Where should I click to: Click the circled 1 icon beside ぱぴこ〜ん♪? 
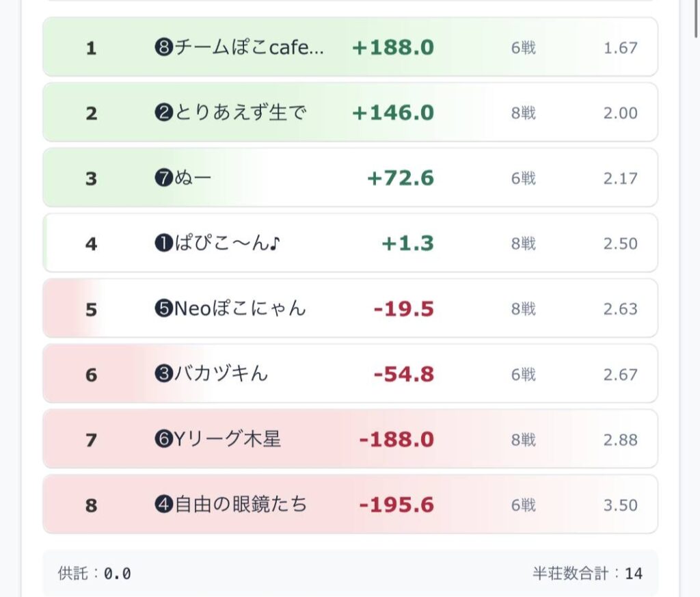click(x=163, y=243)
